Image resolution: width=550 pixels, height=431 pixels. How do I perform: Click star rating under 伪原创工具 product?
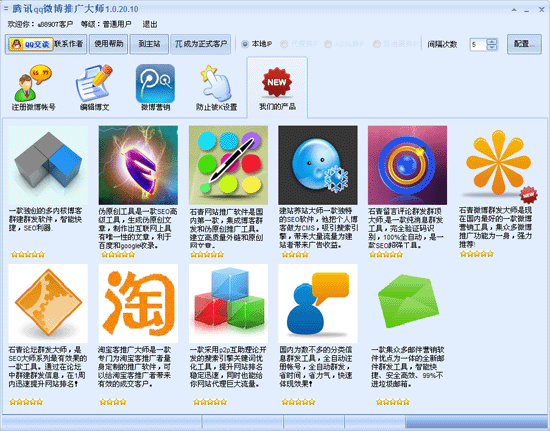tap(118, 254)
